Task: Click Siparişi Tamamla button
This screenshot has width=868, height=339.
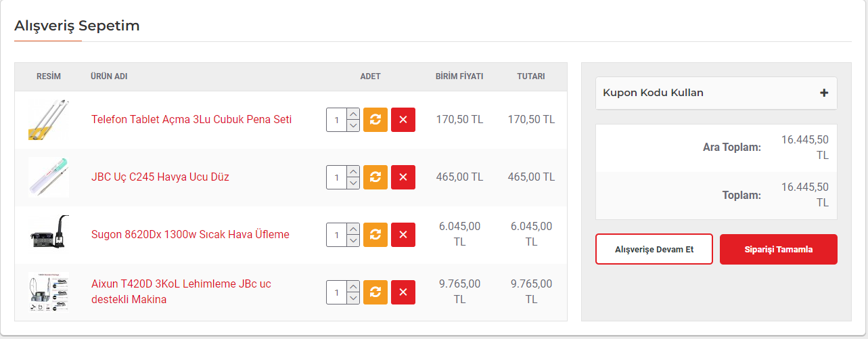Action: pos(778,249)
